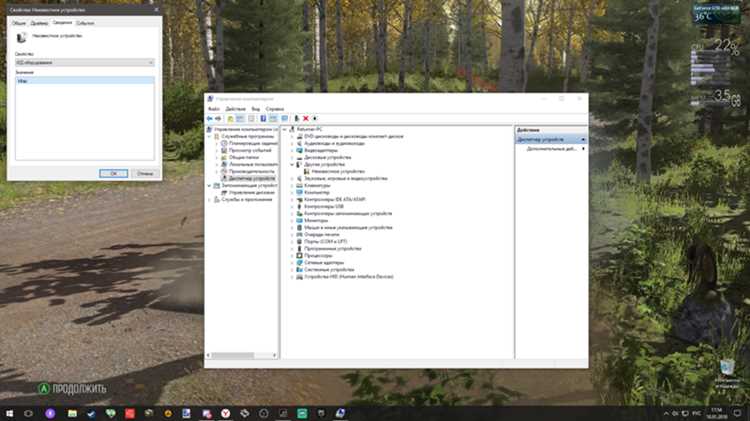The width and height of the screenshot is (750, 421).
Task: Collapse the Диспетчер устройств actions header
Action: (583, 139)
